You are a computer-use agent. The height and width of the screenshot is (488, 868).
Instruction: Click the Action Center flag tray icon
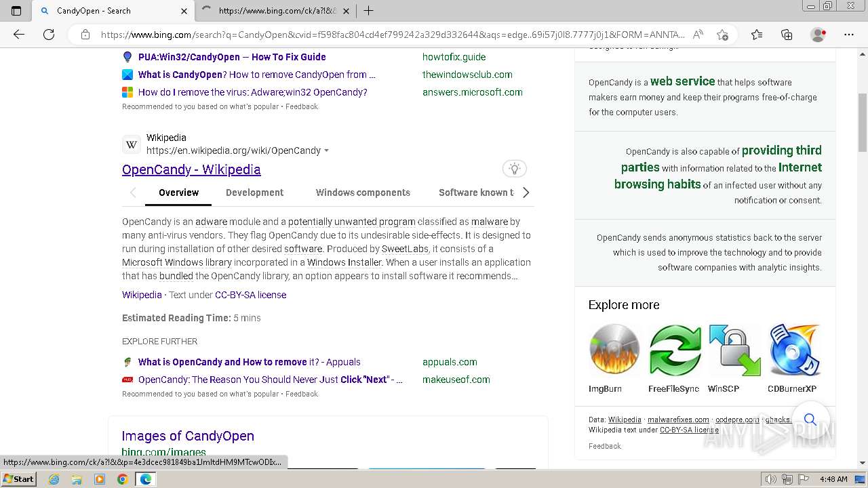804,479
